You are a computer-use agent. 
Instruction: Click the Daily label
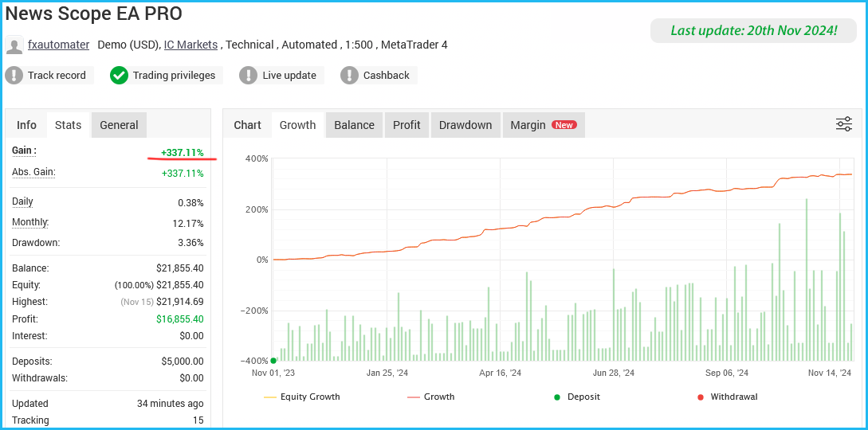click(x=22, y=201)
